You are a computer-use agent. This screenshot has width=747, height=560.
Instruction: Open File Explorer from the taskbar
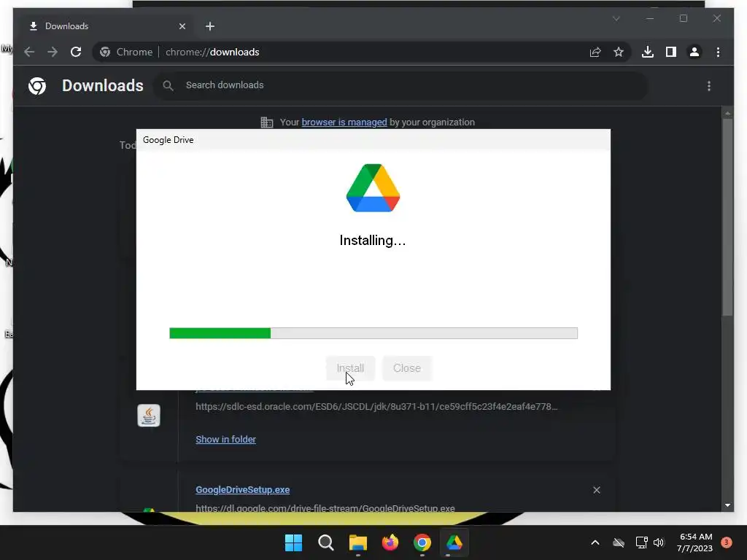coord(357,542)
